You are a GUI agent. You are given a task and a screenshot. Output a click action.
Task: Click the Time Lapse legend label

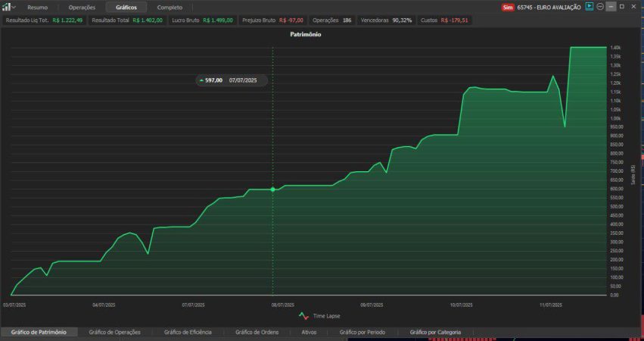(x=326, y=316)
